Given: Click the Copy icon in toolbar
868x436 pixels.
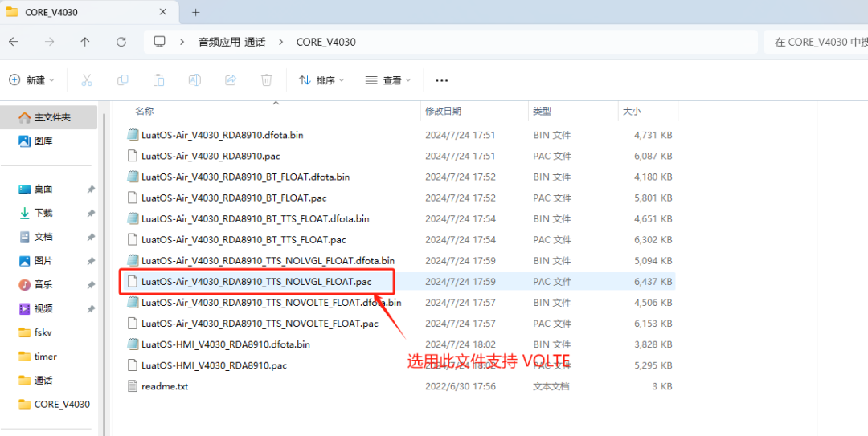Looking at the screenshot, I should point(122,80).
